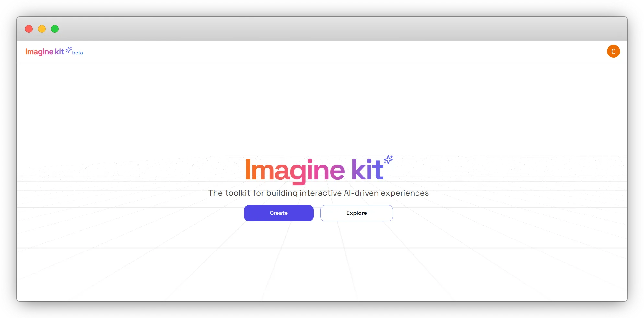Select the header navigation bar logo area

(x=53, y=51)
